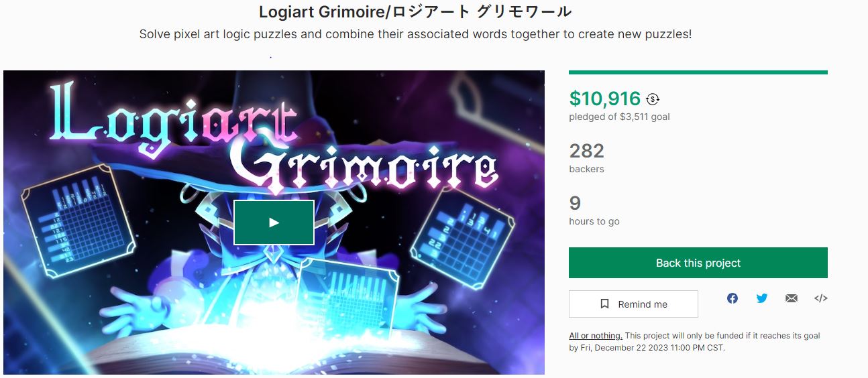
Task: Open the All or nothing link
Action: click(x=596, y=336)
